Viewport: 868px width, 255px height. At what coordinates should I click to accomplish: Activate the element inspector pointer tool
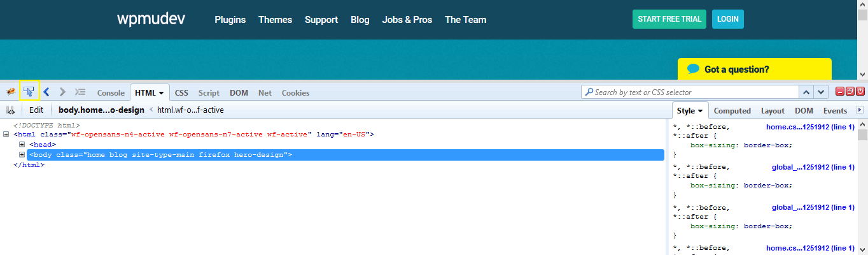[x=29, y=92]
